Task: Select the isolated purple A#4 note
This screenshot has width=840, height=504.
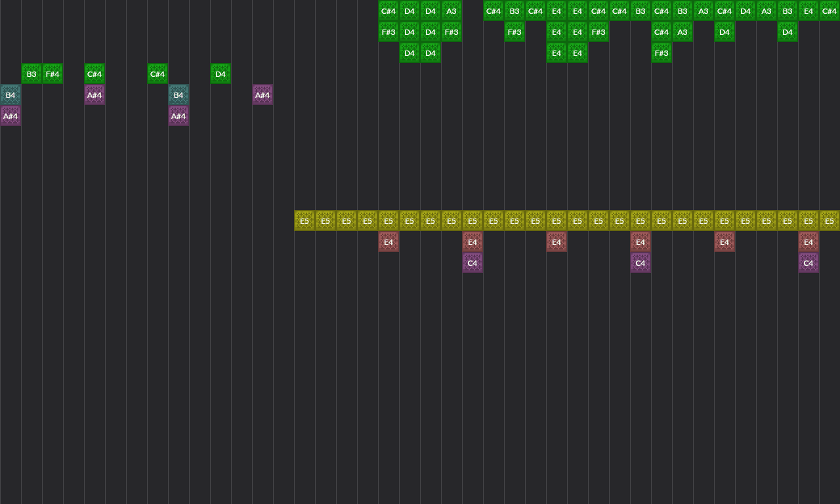Action: point(262,94)
